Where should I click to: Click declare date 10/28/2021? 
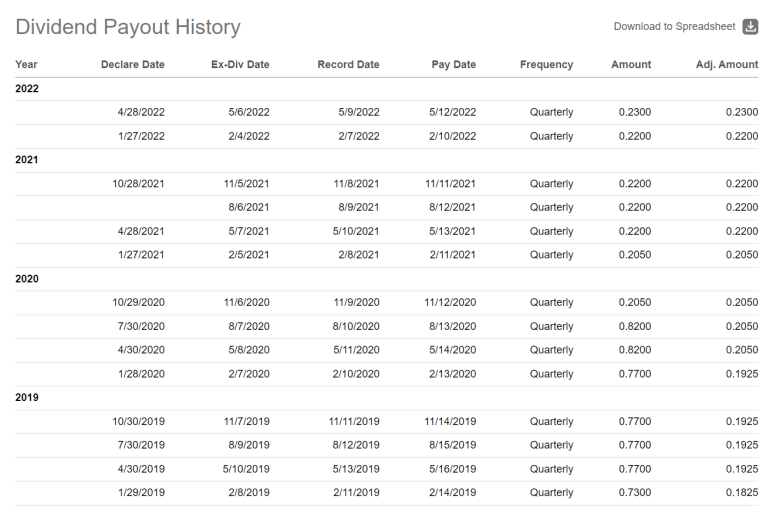pos(138,184)
